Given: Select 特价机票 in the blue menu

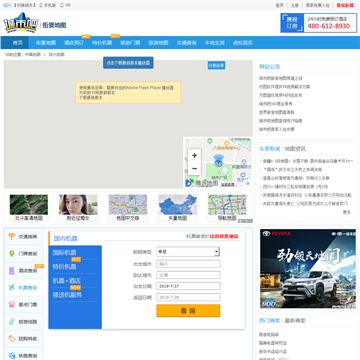Looking at the screenshot, I should point(64,267).
